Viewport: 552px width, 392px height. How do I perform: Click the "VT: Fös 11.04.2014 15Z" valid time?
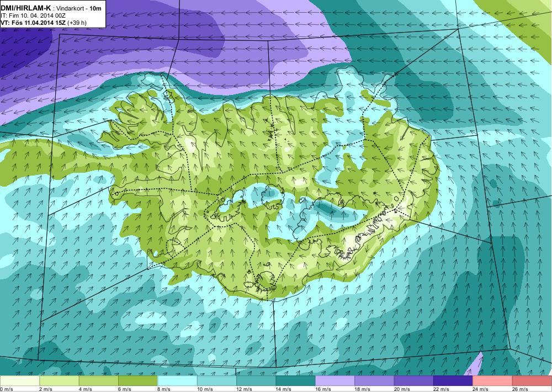(x=33, y=23)
